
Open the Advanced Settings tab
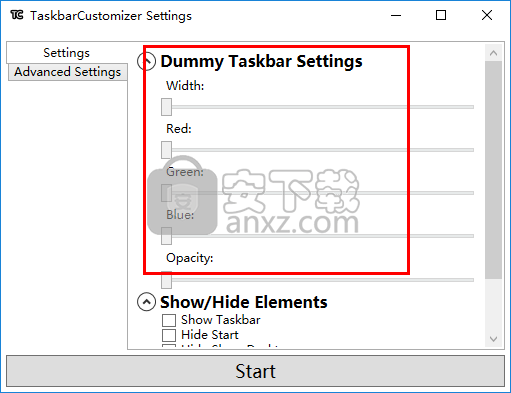point(68,72)
